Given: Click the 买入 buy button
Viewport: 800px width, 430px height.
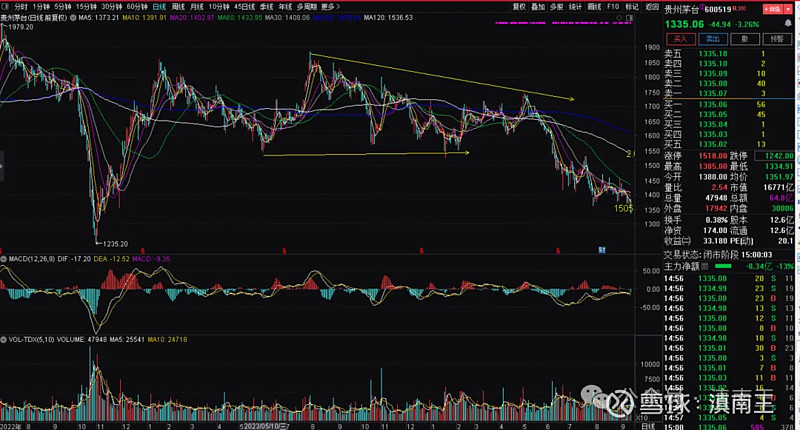Looking at the screenshot, I should click(681, 39).
